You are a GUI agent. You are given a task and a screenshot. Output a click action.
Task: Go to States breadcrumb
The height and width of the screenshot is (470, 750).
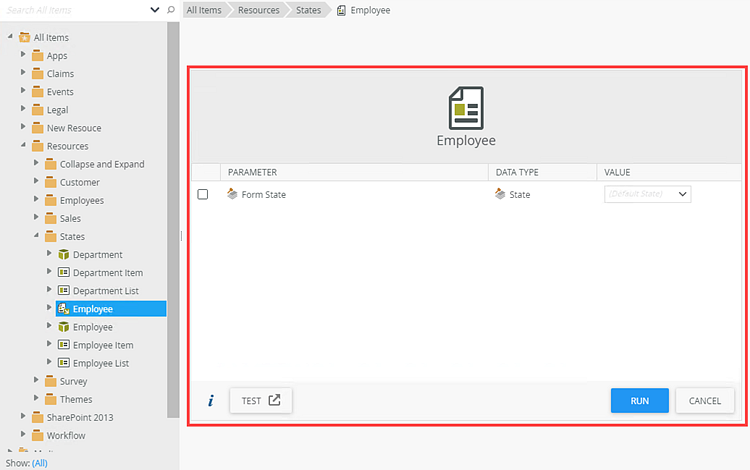pyautogui.click(x=309, y=10)
